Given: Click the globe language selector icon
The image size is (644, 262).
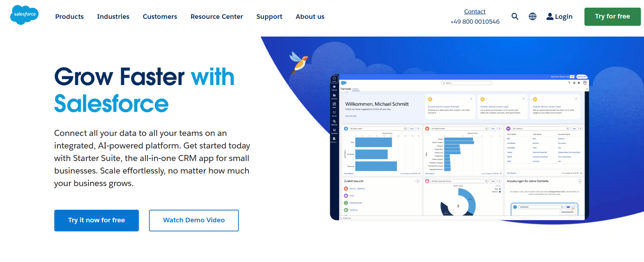Looking at the screenshot, I should pyautogui.click(x=532, y=16).
